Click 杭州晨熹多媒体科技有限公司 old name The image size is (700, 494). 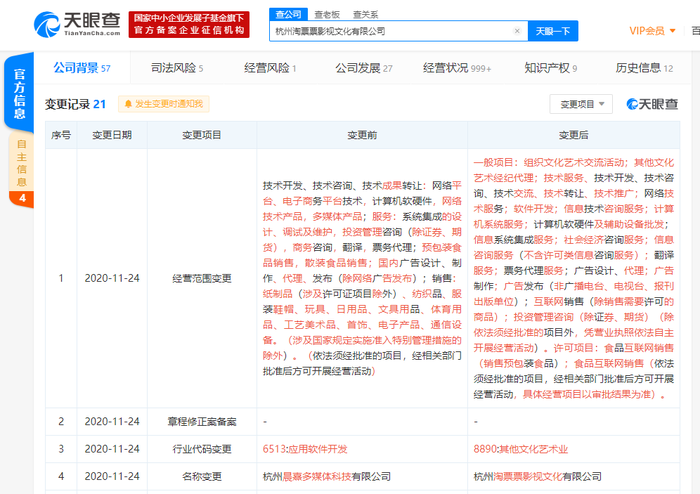(x=327, y=476)
